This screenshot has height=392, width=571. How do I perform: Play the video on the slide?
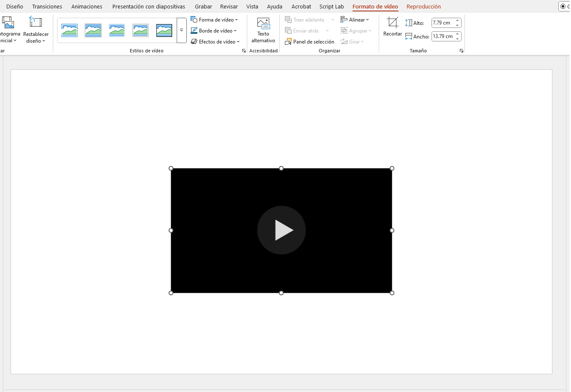click(x=281, y=230)
